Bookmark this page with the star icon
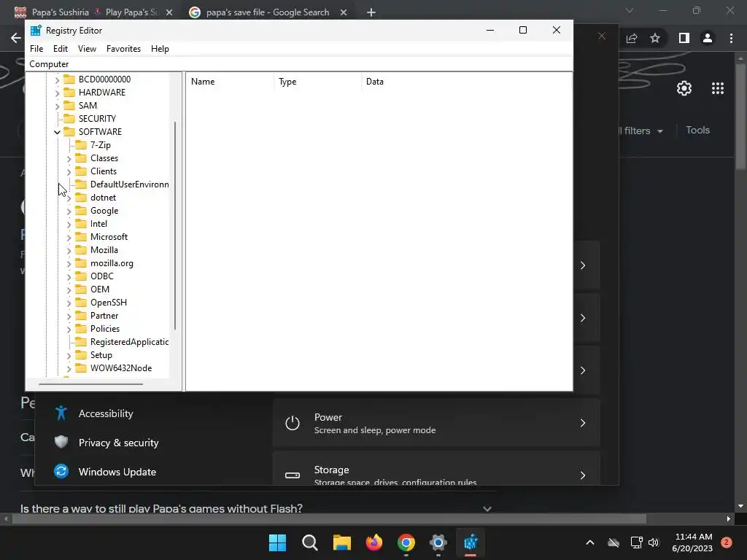Screen dimensions: 747x560 point(655,38)
